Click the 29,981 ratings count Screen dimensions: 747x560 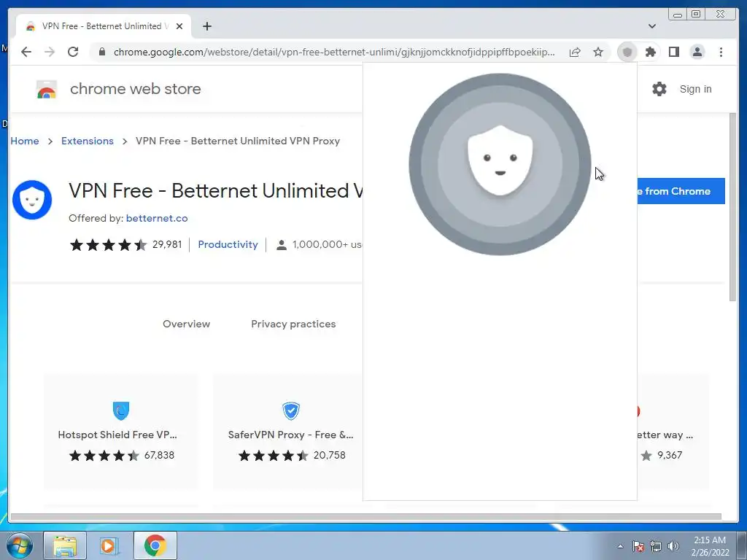point(167,244)
